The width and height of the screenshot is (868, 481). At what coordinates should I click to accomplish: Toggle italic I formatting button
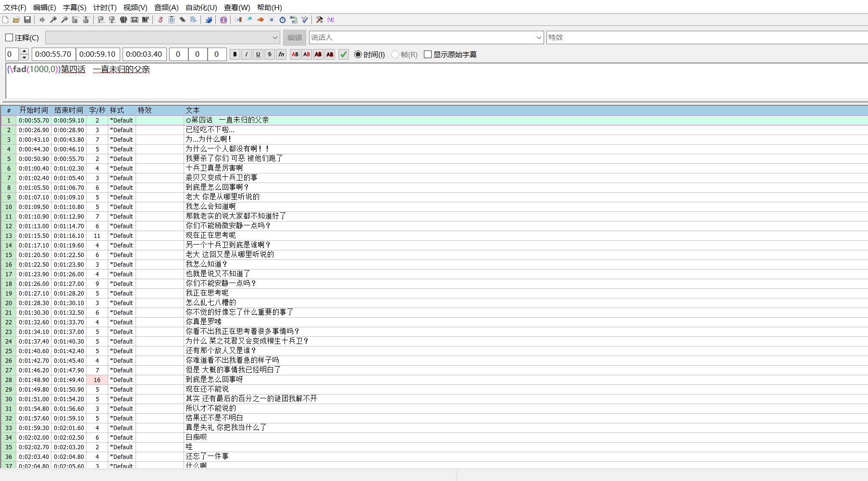247,54
